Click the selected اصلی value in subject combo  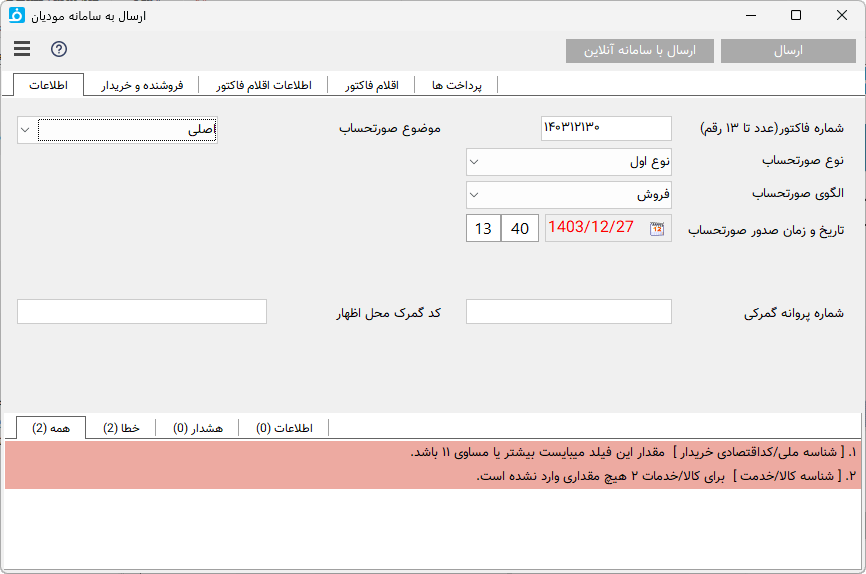click(127, 130)
